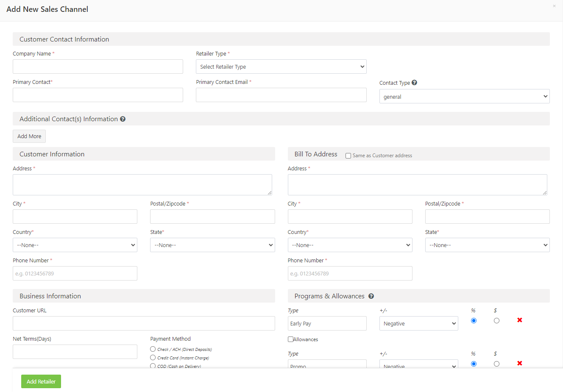Click help icon beside Additional Contact(s) Information
Viewport: 563px width, 392px height.
pos(123,119)
